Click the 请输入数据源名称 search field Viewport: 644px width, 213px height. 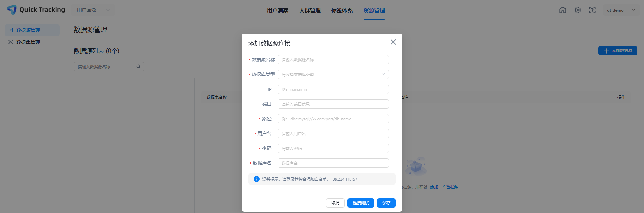pos(109,67)
